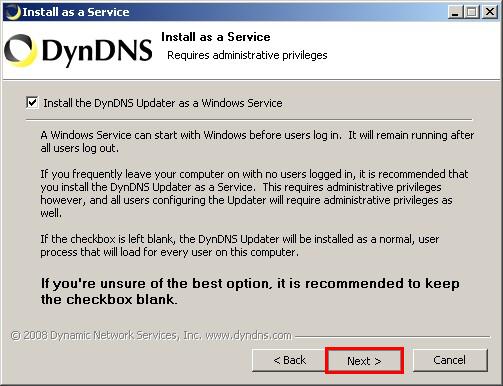Go to the next step with Next
The width and height of the screenshot is (503, 386).
[364, 360]
